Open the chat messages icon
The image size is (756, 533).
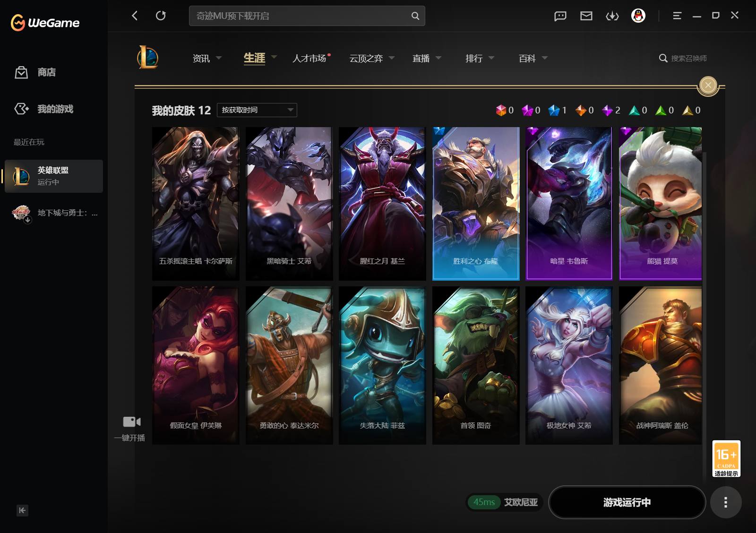(x=560, y=16)
